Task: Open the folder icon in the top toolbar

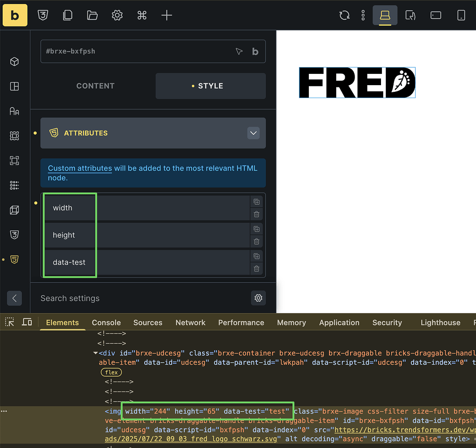Action: pos(92,15)
